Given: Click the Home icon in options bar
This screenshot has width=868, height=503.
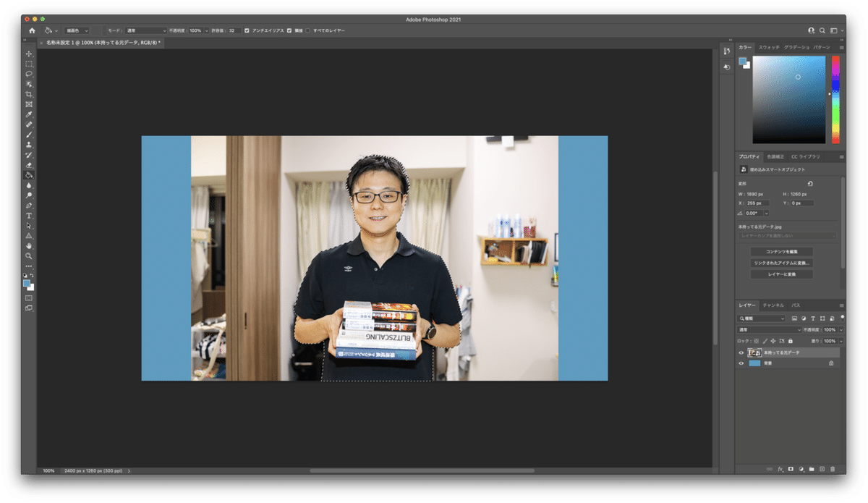Looking at the screenshot, I should [x=32, y=30].
